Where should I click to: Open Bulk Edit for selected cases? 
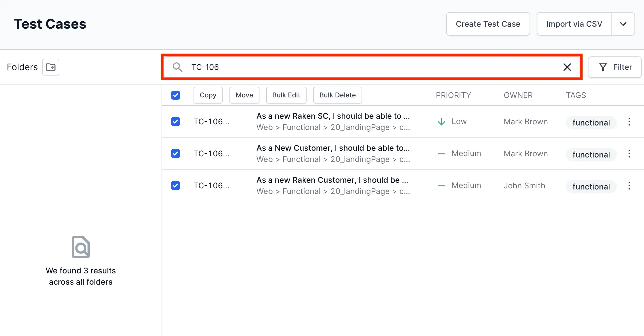coord(286,95)
